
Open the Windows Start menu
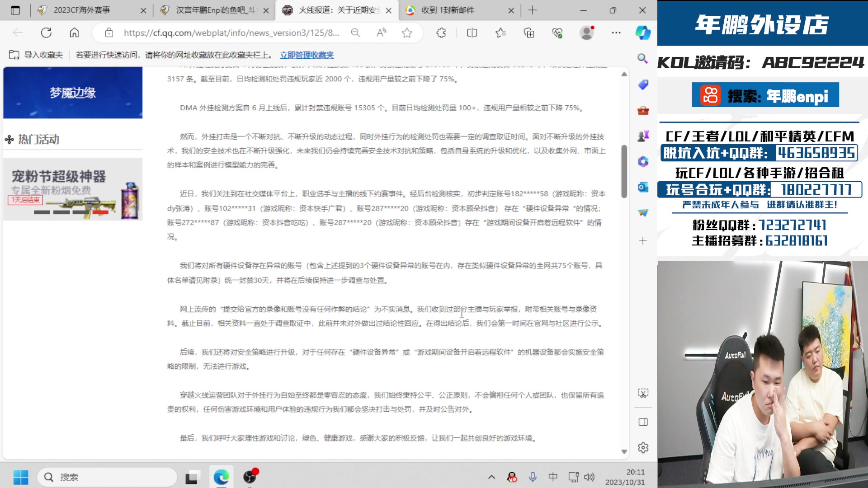tap(21, 477)
